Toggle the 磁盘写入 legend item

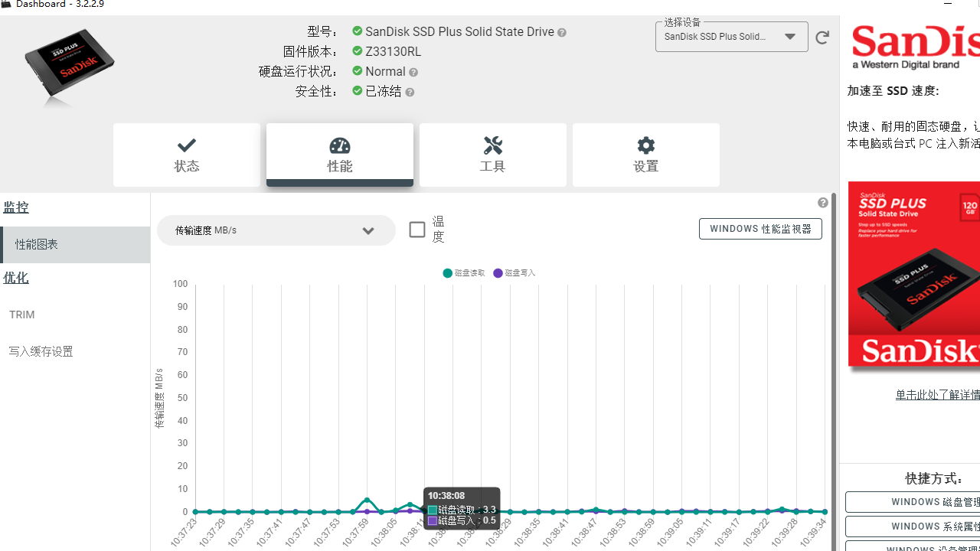[x=514, y=272]
